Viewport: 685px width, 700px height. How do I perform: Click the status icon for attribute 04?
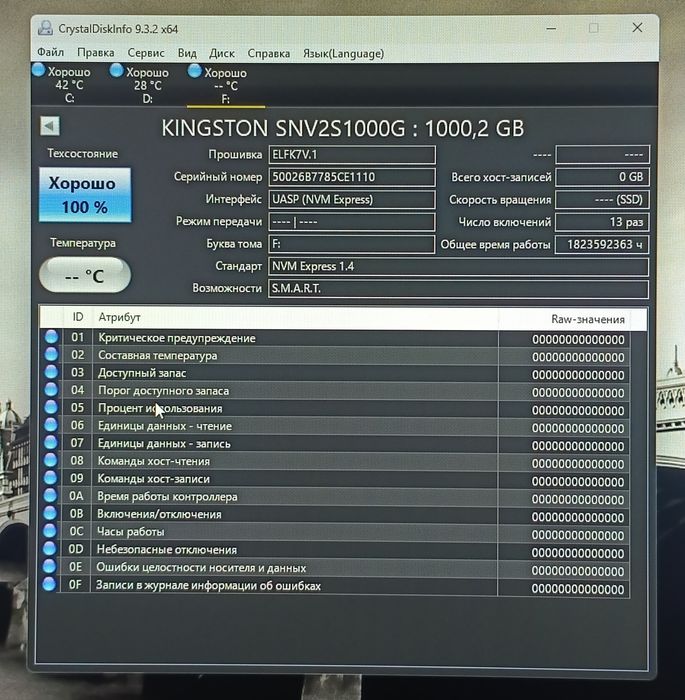[x=51, y=389]
